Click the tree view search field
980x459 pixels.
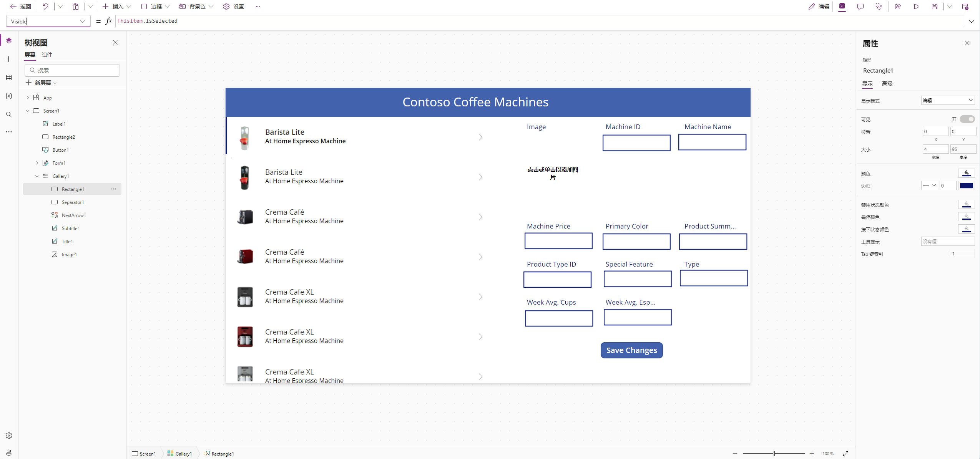pos(72,70)
